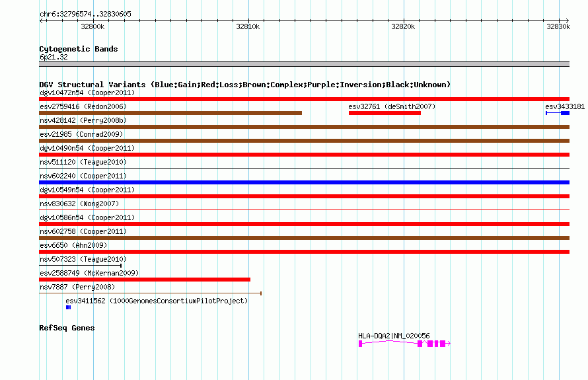Click the nsv507323 Teague2010 thin black feature
This screenshot has width=588, height=380.
[x=80, y=266]
